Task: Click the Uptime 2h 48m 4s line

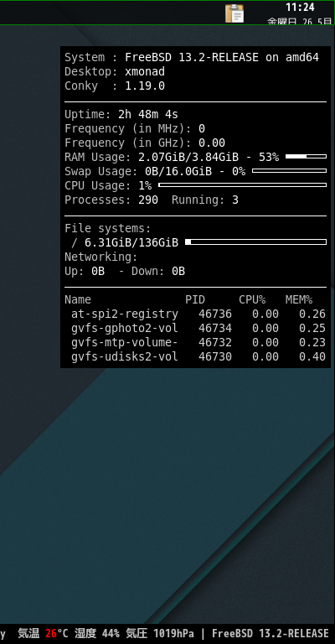Action: 121,115
